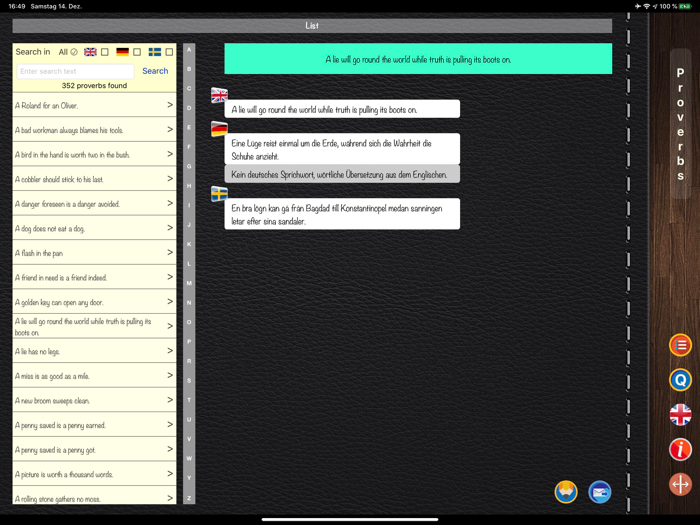Tap the pencil edit icon
The image size is (700, 525).
click(x=566, y=492)
